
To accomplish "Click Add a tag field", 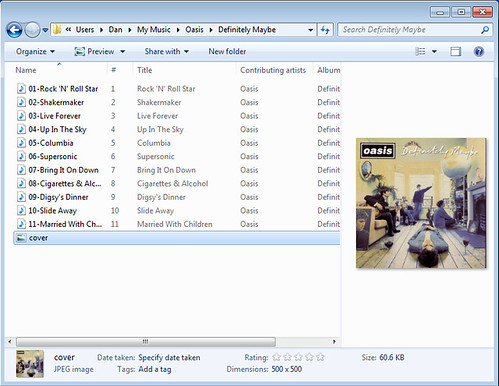I will (155, 369).
